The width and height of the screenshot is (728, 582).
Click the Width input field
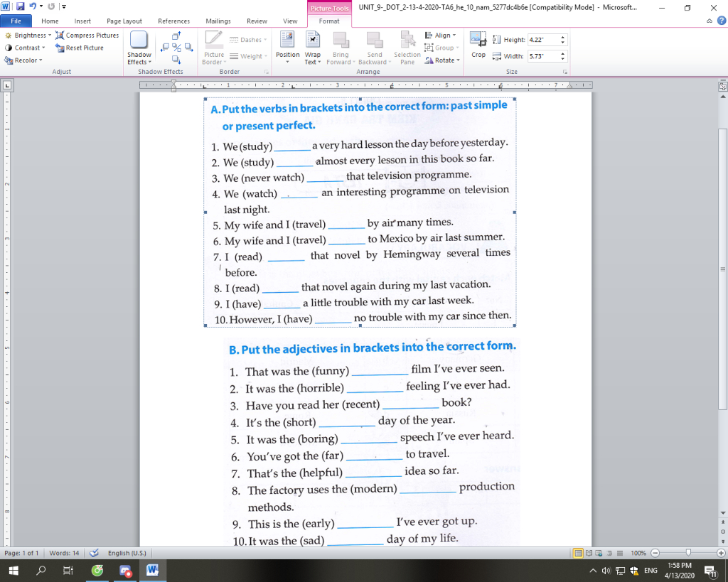[x=543, y=56]
